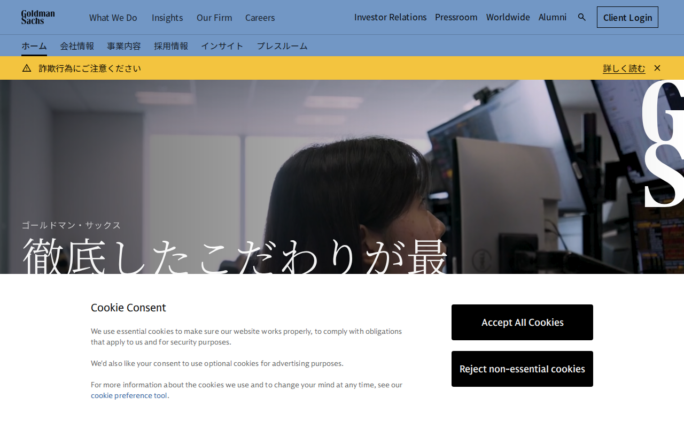Open the 採用情報 tab
The image size is (684, 428).
[x=171, y=46]
